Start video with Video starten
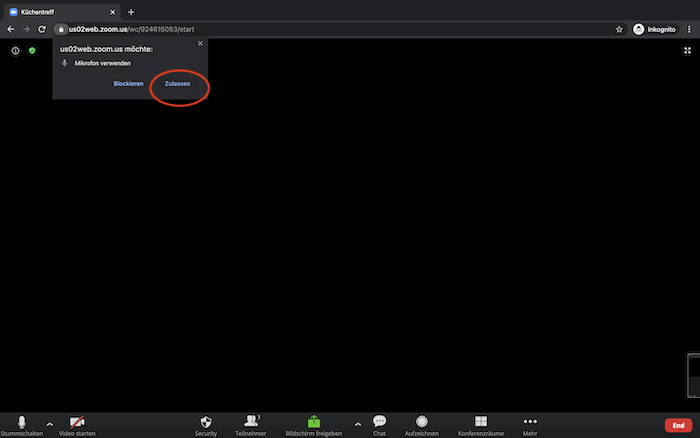 (x=77, y=421)
